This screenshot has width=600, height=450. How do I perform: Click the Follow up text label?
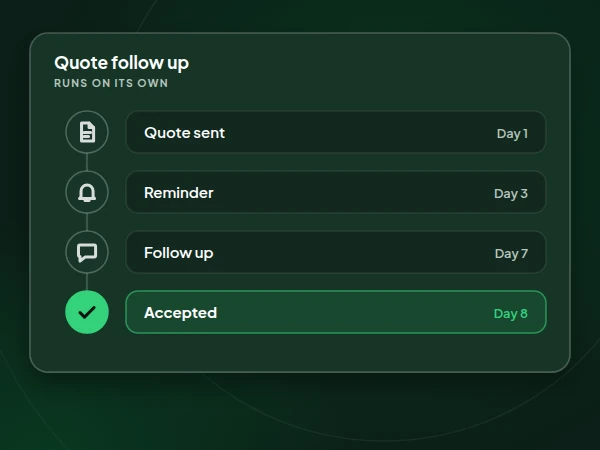[x=179, y=253]
